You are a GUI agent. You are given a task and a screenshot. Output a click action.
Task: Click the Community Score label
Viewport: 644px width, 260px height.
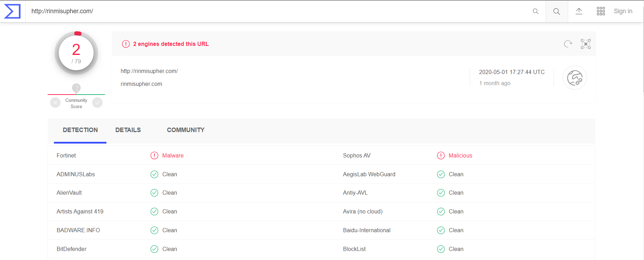[76, 103]
